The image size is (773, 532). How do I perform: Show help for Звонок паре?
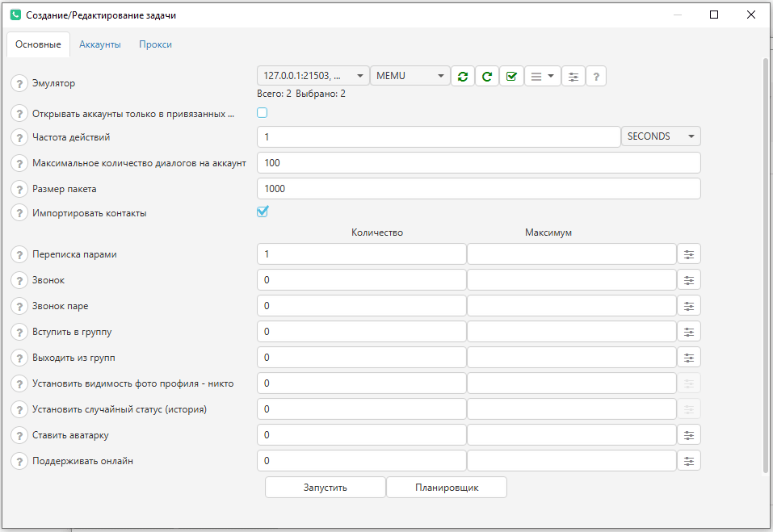coord(19,307)
